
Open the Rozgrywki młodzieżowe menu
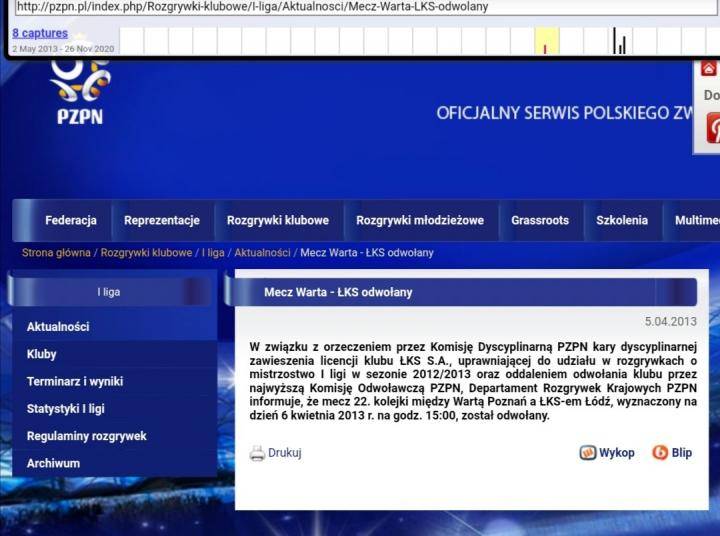(420, 220)
